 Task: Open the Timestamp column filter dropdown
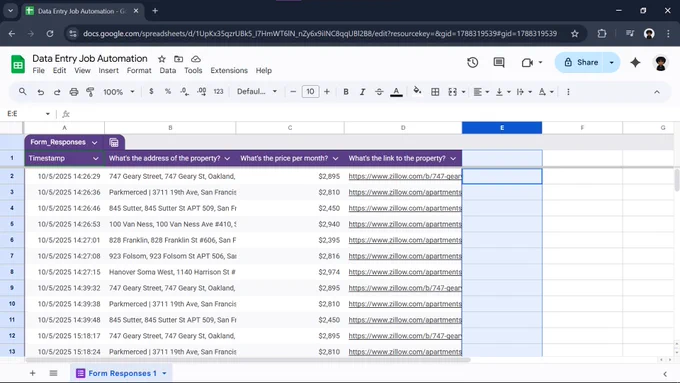(96, 159)
